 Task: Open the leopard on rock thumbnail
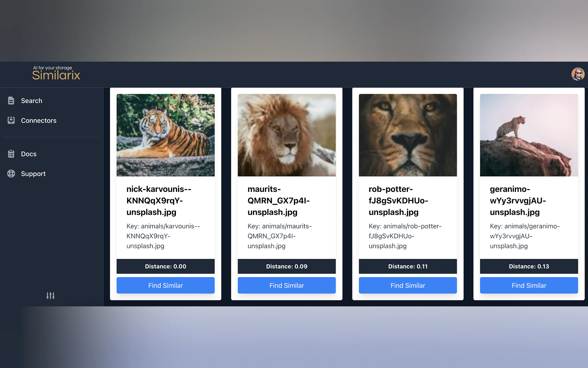point(529,135)
